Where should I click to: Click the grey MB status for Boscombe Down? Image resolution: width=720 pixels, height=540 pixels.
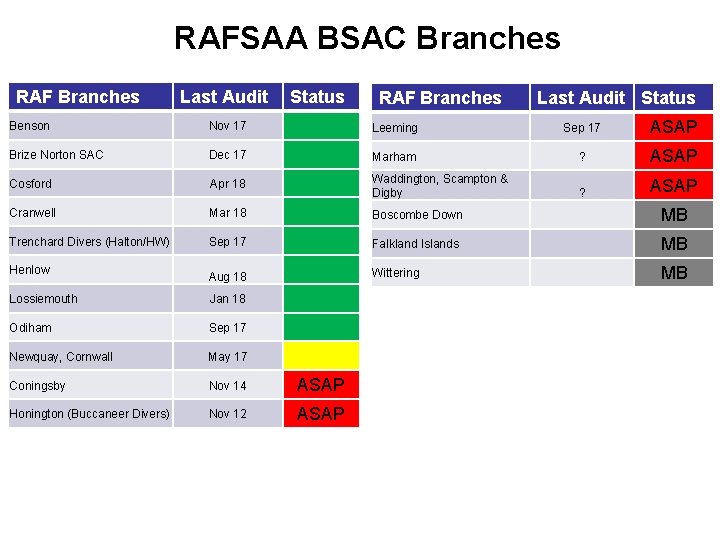point(674,214)
